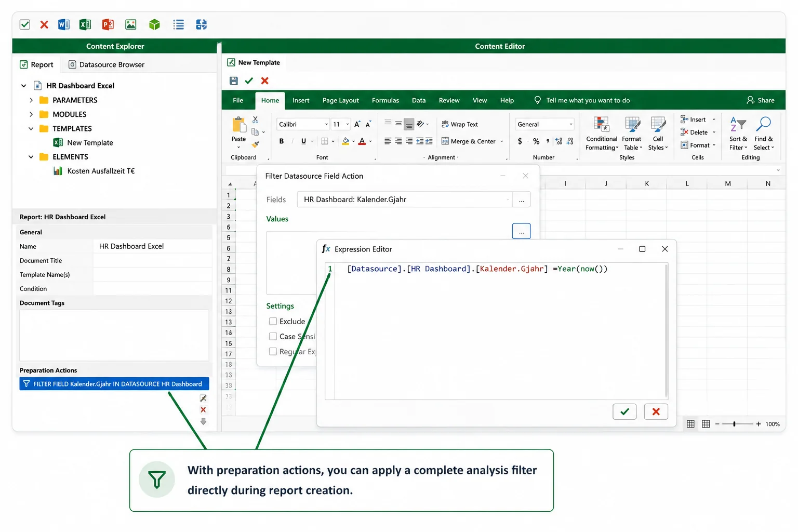This screenshot has height=532, width=798.
Task: Expand the PARAMETERS folder
Action: point(31,100)
